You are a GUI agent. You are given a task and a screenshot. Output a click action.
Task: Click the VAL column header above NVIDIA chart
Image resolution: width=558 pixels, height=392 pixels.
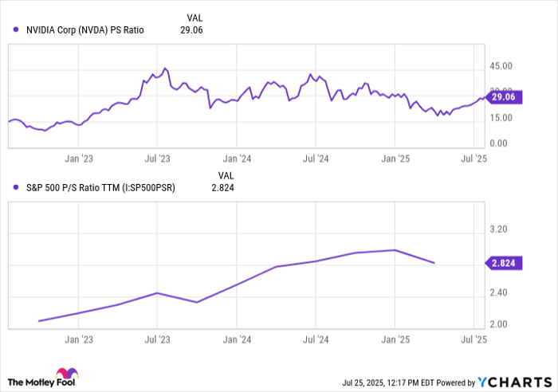pyautogui.click(x=196, y=17)
